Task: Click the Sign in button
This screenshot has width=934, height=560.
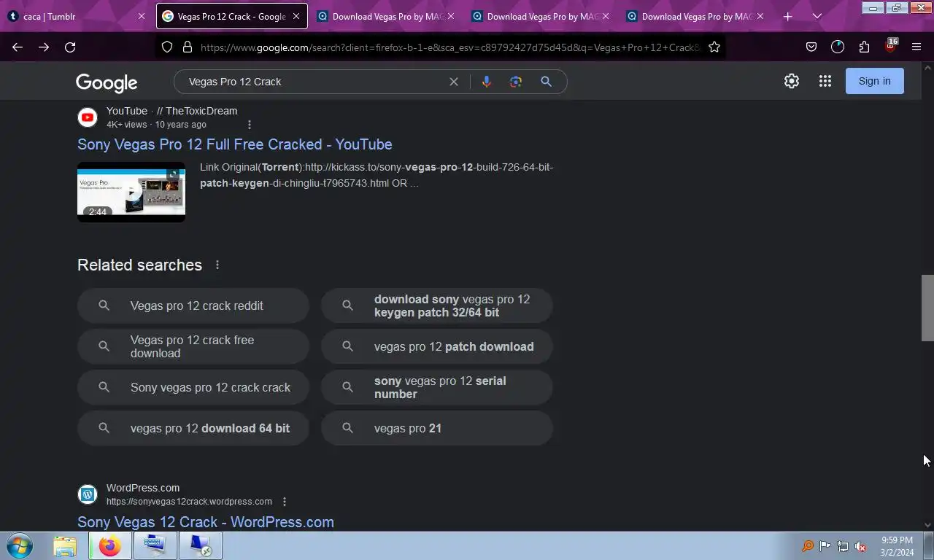Action: click(x=874, y=81)
